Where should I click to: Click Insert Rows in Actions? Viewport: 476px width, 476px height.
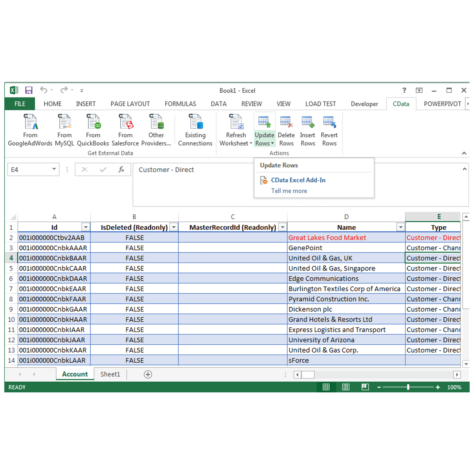tap(307, 130)
